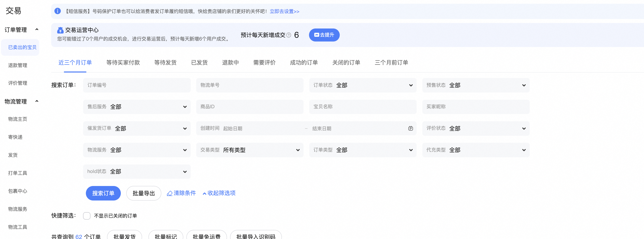
Task: Switch to 关闭的订单 tab
Action: [x=346, y=62]
